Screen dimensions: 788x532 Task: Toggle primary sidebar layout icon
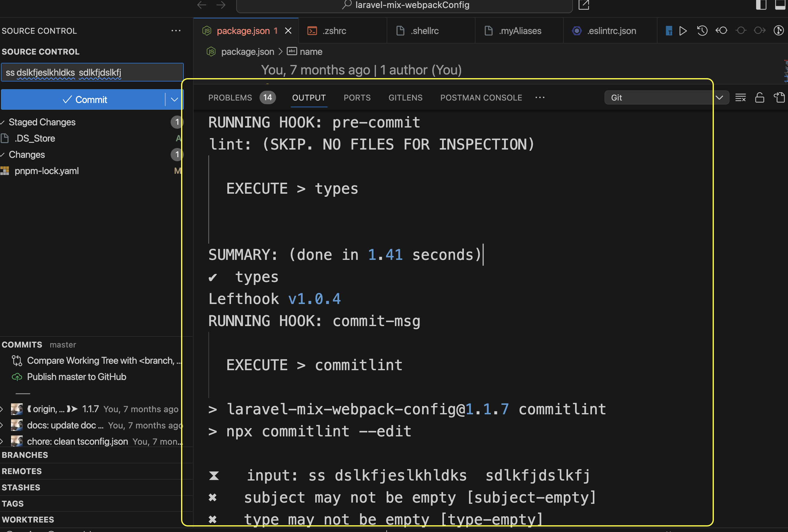tap(761, 5)
